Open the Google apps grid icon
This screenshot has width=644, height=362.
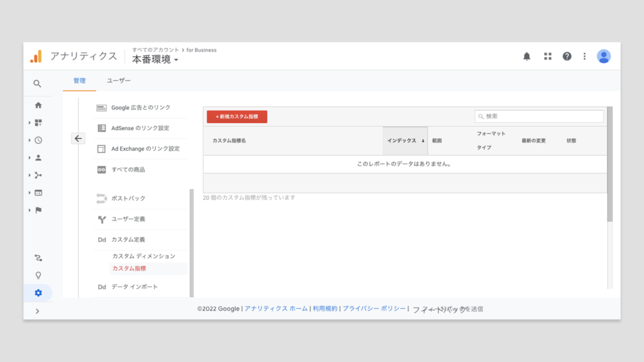pyautogui.click(x=548, y=57)
